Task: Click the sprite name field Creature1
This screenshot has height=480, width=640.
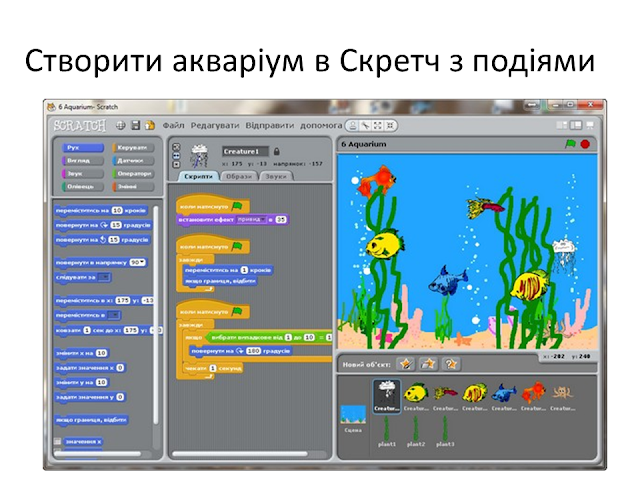Action: coord(245,151)
